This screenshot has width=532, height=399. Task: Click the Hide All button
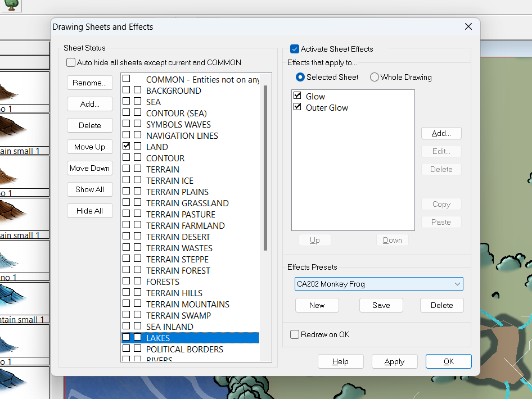pyautogui.click(x=89, y=211)
